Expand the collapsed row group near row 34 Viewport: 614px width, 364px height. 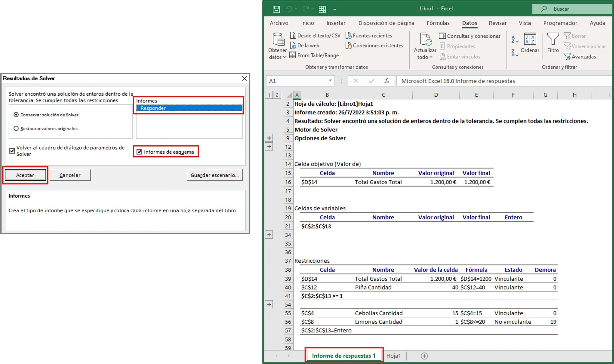(x=269, y=235)
